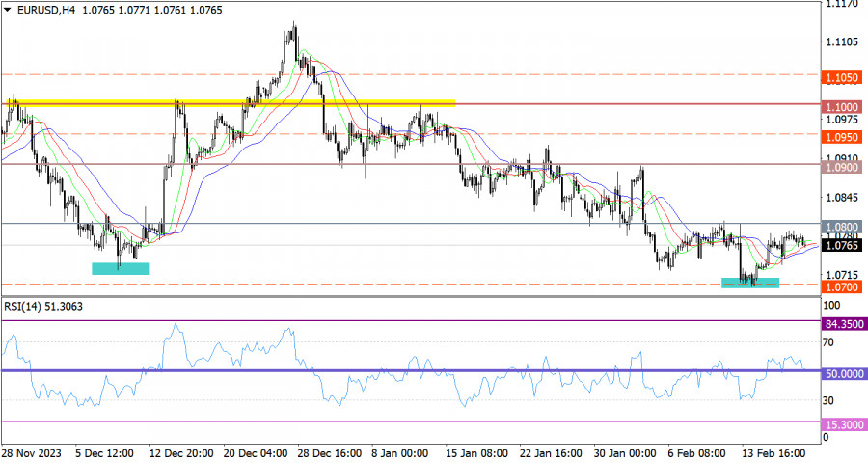
Task: Click the RSI scale value 70
Action: (x=828, y=342)
